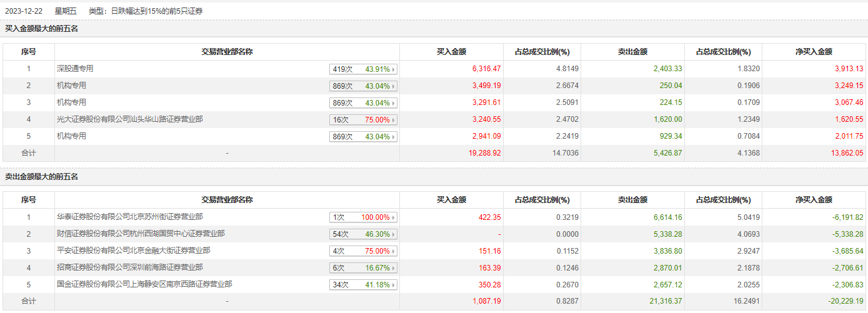Open 平安证券北京金融大街证券营业部 link

133,251
